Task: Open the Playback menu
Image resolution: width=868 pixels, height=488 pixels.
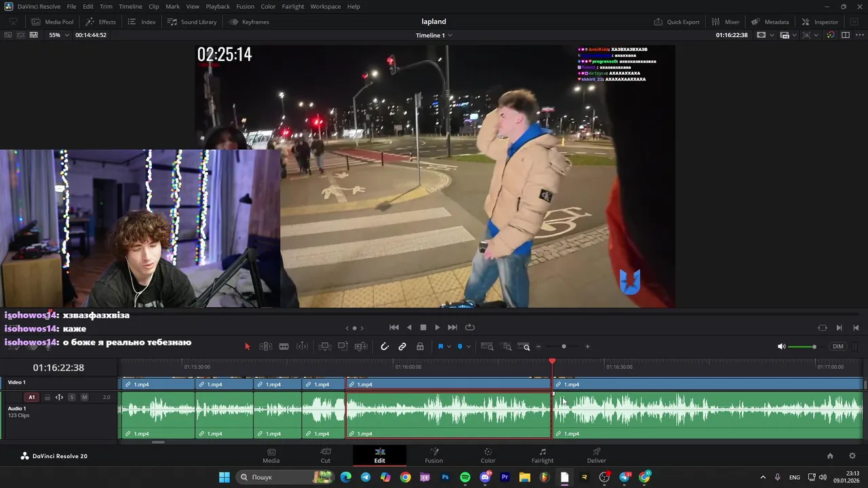Action: (218, 6)
